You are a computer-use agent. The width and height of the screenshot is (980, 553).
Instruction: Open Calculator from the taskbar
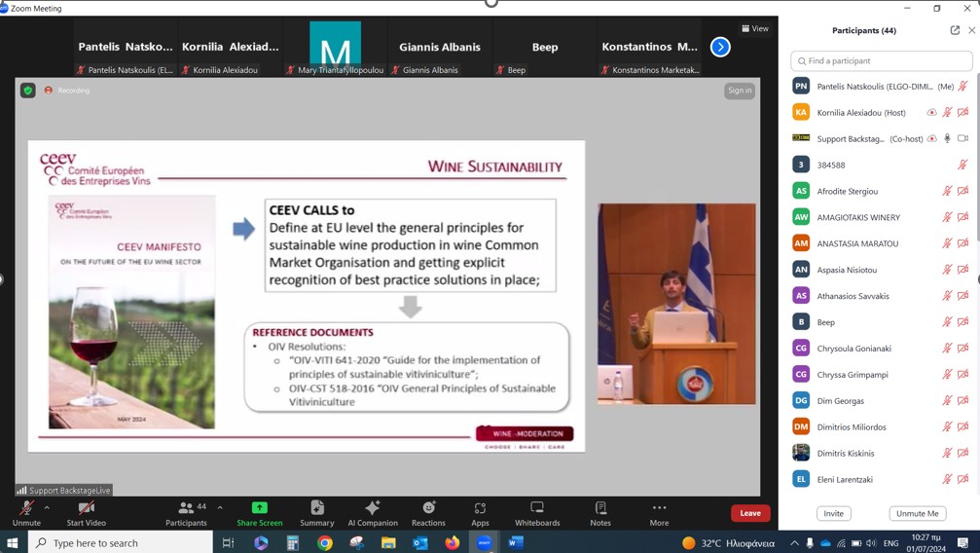point(293,542)
